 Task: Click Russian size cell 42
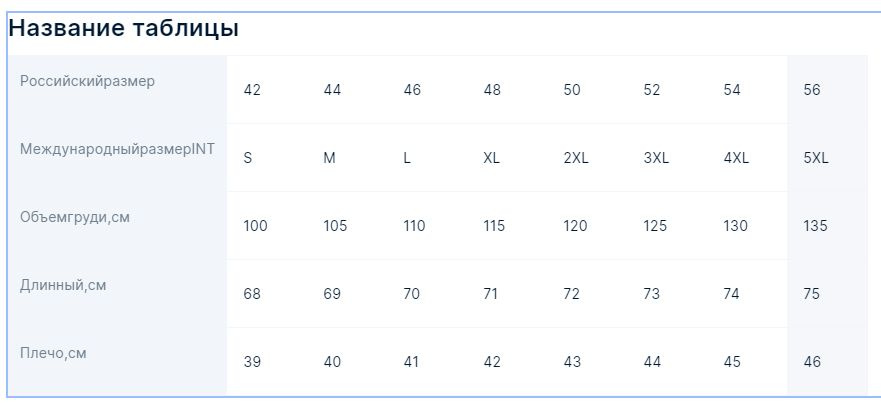(x=252, y=90)
